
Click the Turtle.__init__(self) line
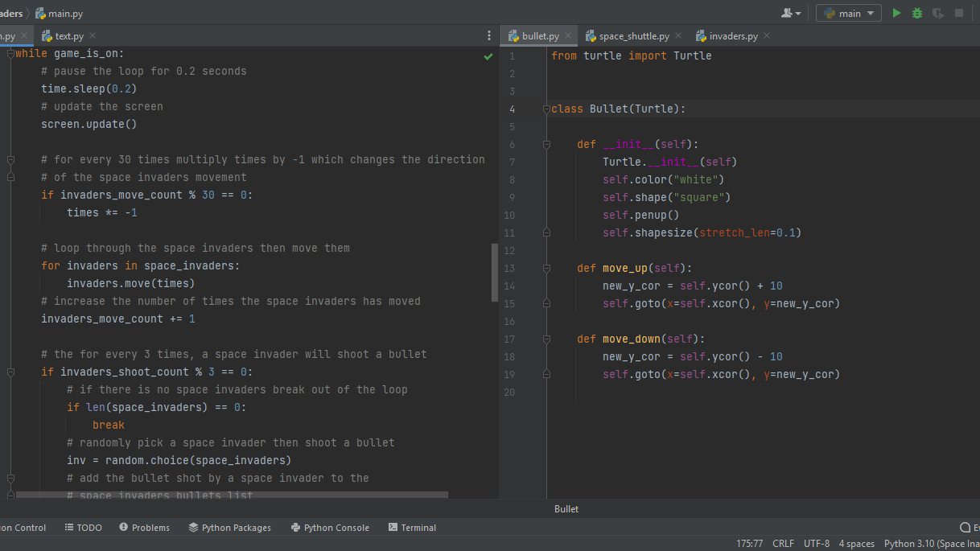670,162
